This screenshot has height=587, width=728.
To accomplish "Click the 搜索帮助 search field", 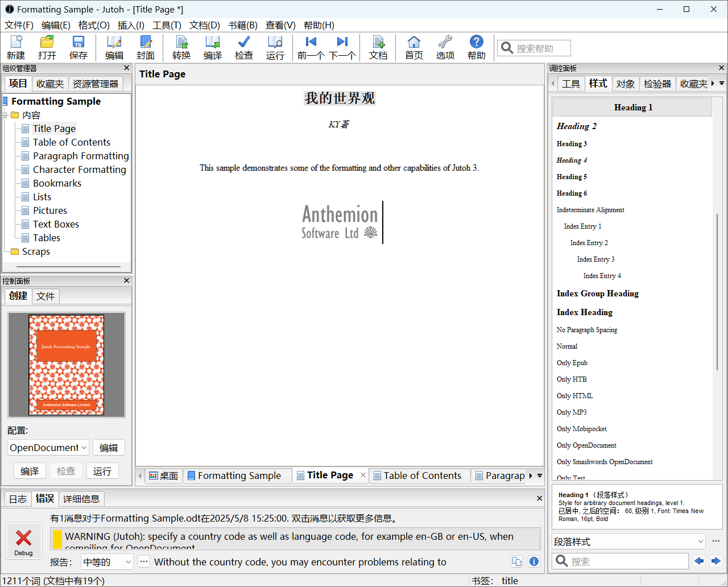I will [534, 48].
